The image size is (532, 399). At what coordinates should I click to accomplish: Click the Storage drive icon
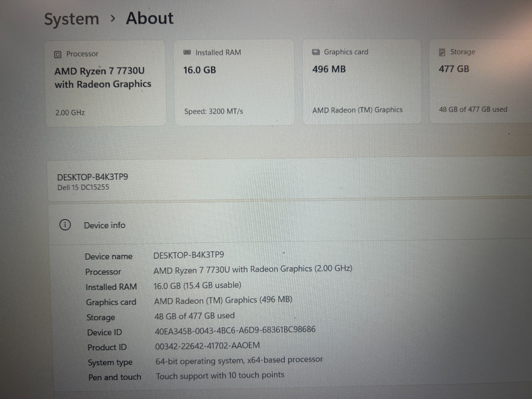coord(442,52)
